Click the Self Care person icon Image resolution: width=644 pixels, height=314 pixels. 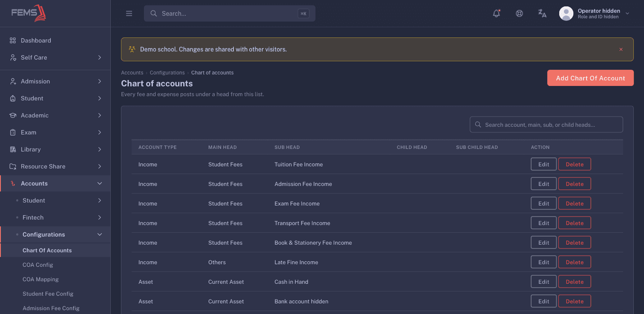point(13,57)
